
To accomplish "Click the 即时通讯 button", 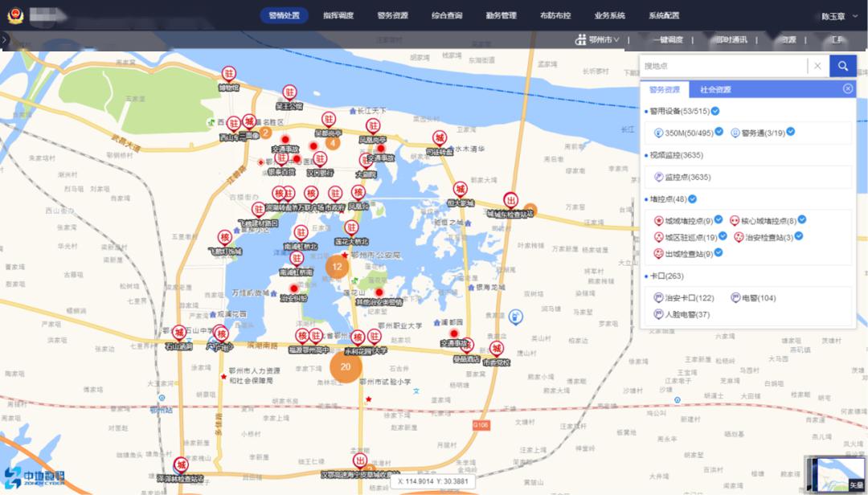I will [x=731, y=40].
